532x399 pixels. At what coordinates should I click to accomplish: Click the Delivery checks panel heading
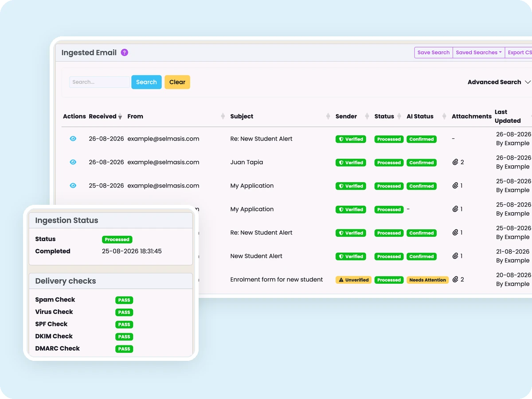66,281
